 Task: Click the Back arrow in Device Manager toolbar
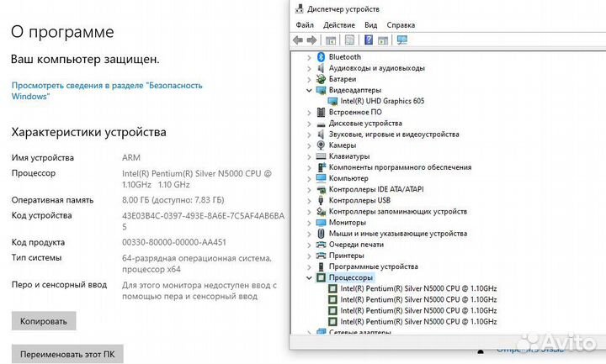298,40
